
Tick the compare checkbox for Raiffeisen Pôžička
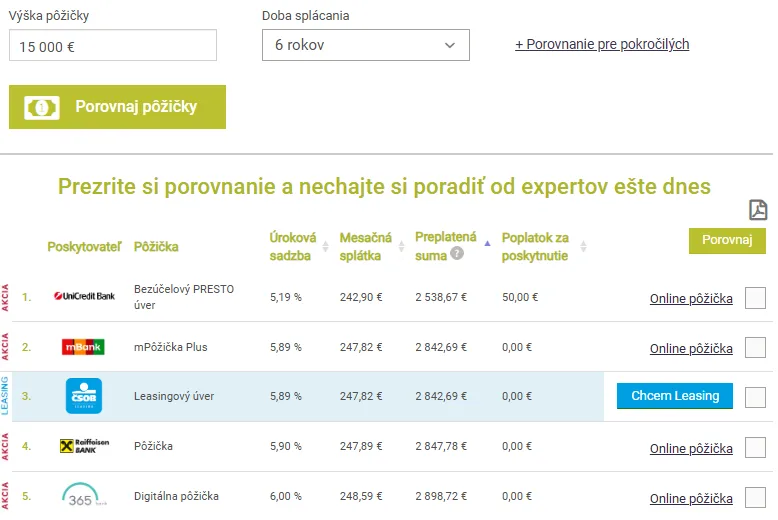[755, 447]
